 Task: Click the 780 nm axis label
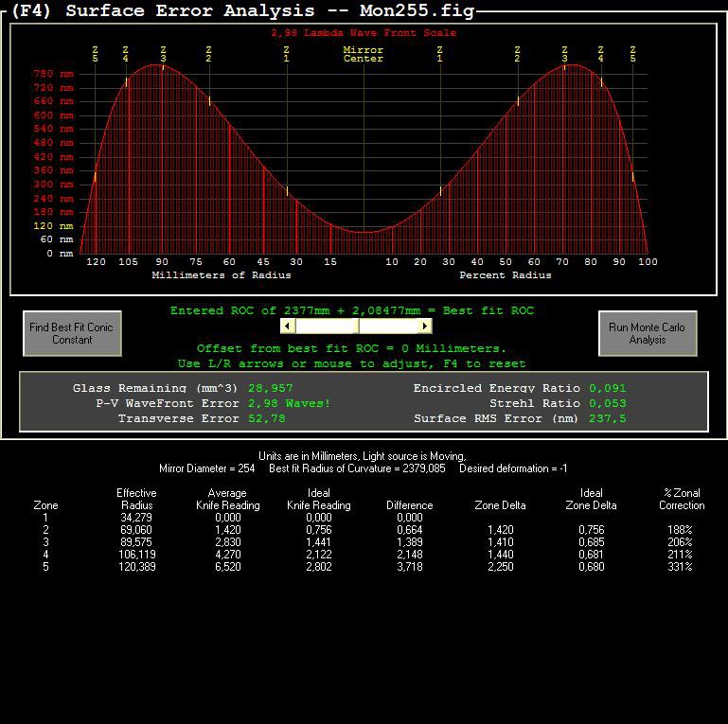coord(53,74)
